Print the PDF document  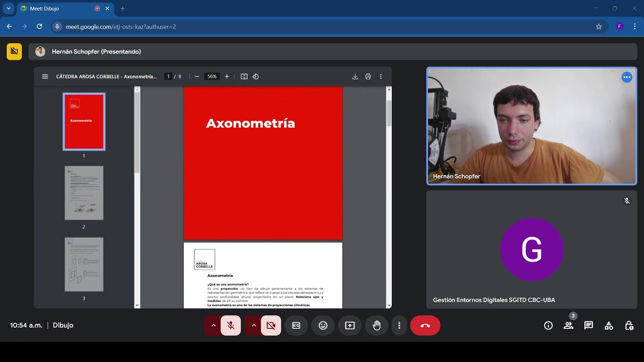click(368, 76)
